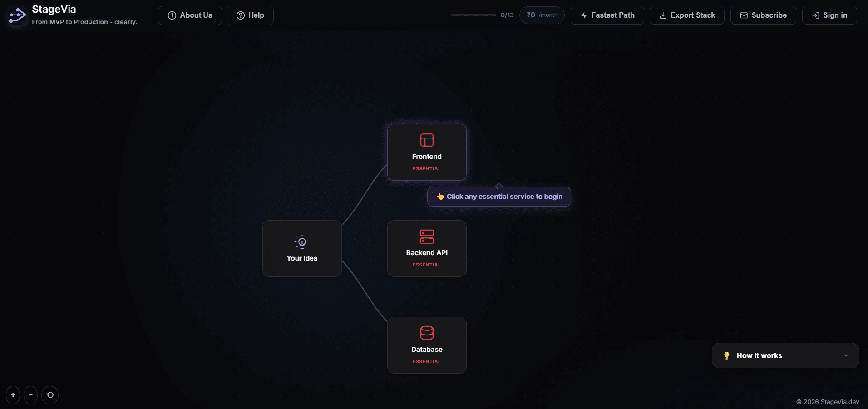Click the essential service hint tooltip
The width and height of the screenshot is (868, 409).
click(498, 196)
